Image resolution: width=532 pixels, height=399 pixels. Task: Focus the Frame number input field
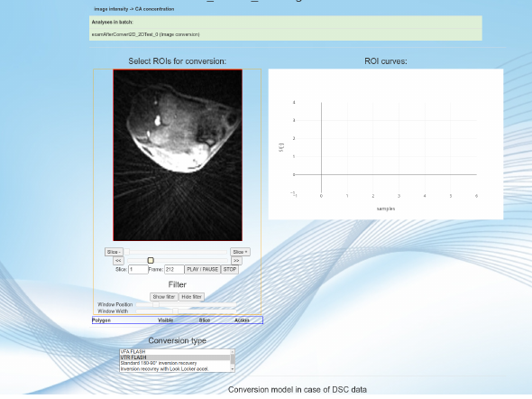coord(174,270)
